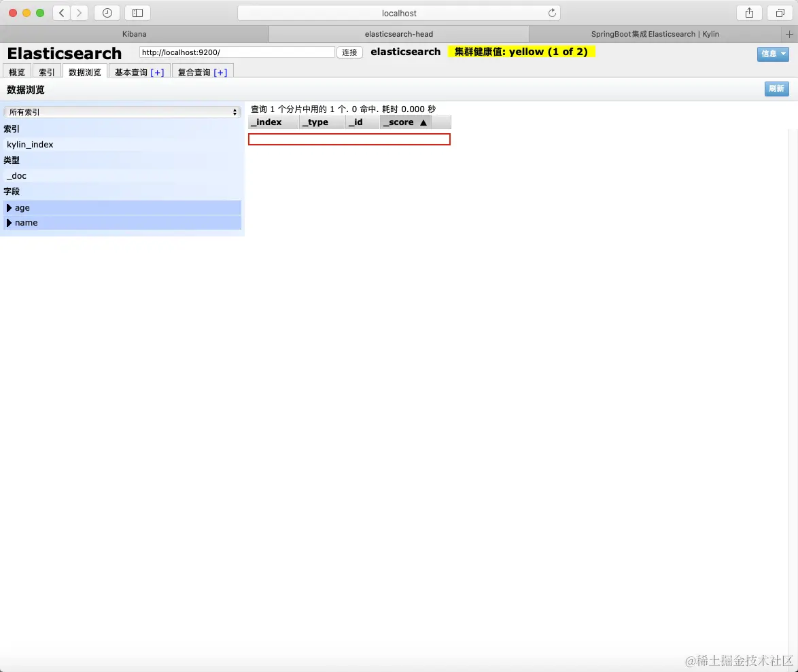
Task: Select kylin_index in the index list
Action: [30, 144]
